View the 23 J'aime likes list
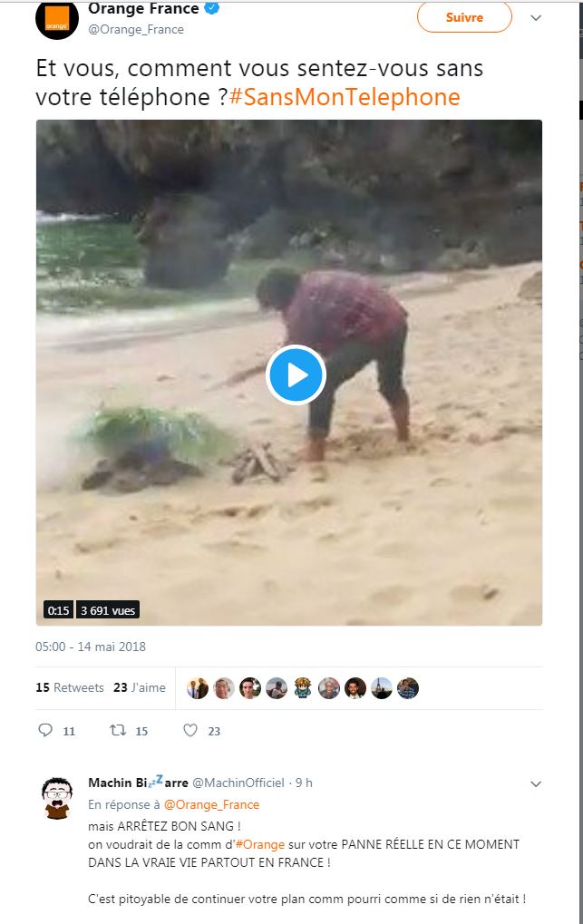 [x=140, y=687]
